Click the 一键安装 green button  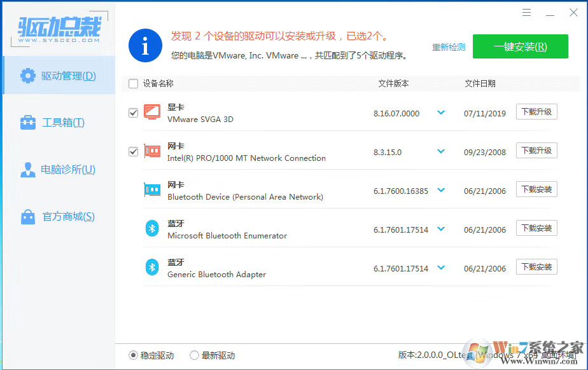pyautogui.click(x=520, y=46)
